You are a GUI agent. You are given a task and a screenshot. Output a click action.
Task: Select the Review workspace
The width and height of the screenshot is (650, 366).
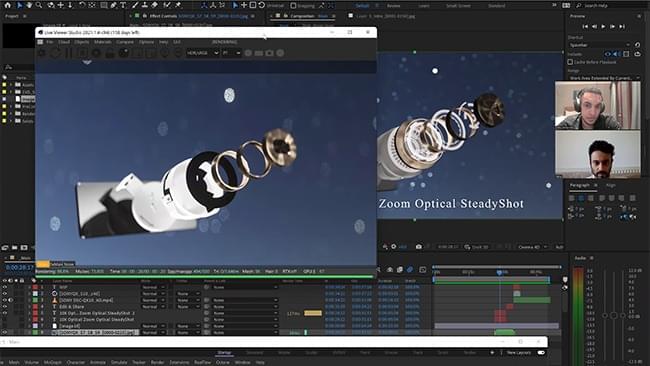point(393,6)
